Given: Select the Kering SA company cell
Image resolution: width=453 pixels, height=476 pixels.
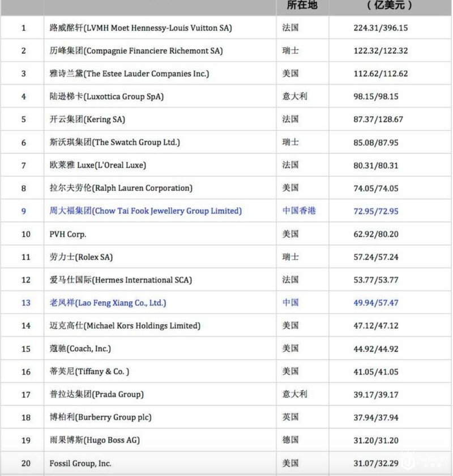Looking at the screenshot, I should point(87,119).
